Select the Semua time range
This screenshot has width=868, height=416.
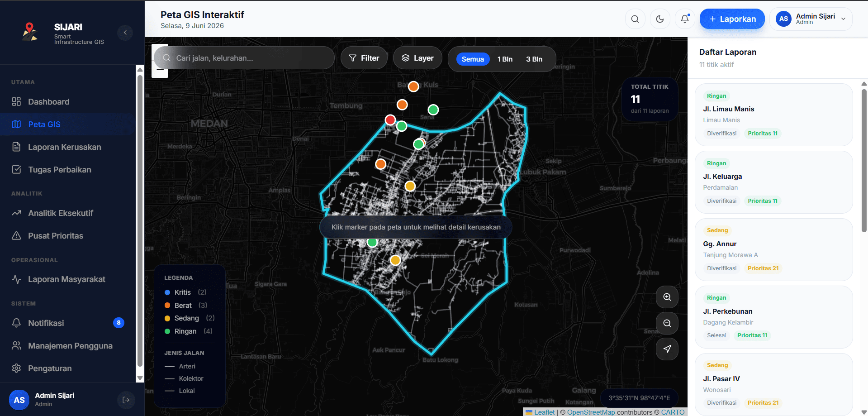473,59
